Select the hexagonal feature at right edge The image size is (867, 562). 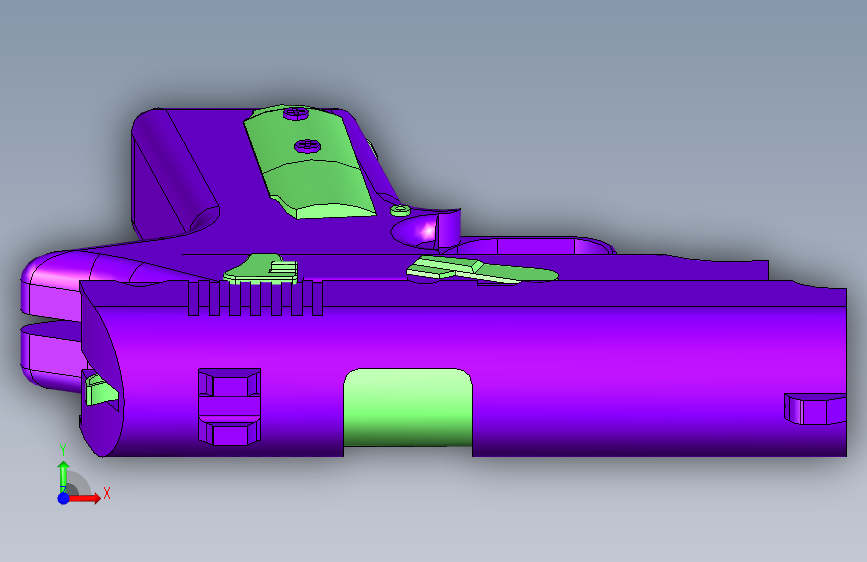815,409
